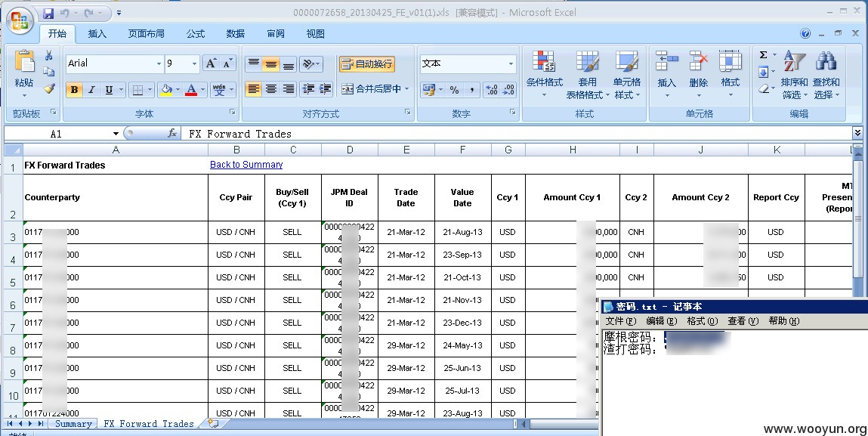Screen dimensions: 868x436
Task: Align text left
Action: (254, 88)
